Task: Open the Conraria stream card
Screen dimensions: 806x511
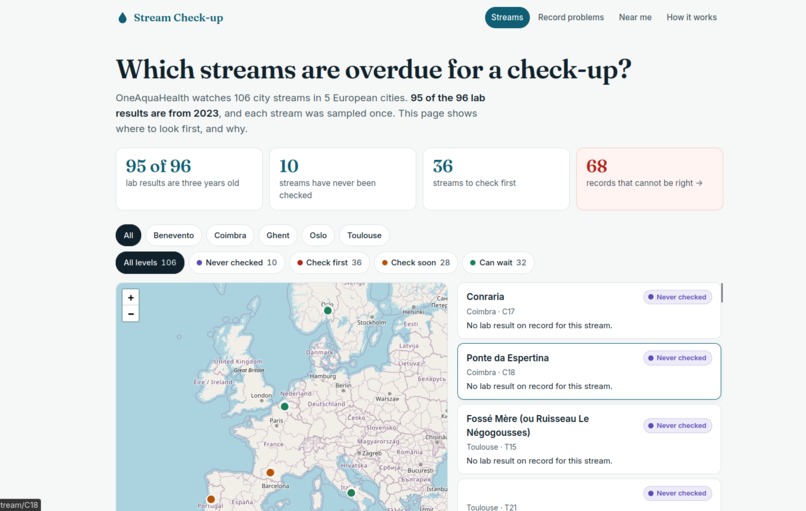Action: 589,311
